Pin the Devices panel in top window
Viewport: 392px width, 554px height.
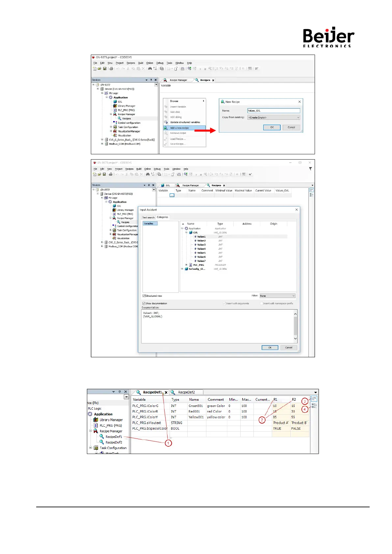pos(151,80)
